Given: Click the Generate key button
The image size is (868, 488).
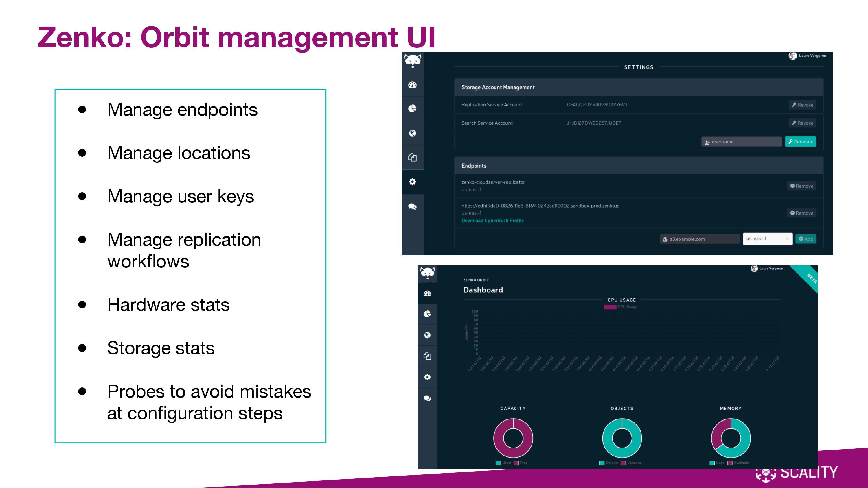Looking at the screenshot, I should pos(801,141).
